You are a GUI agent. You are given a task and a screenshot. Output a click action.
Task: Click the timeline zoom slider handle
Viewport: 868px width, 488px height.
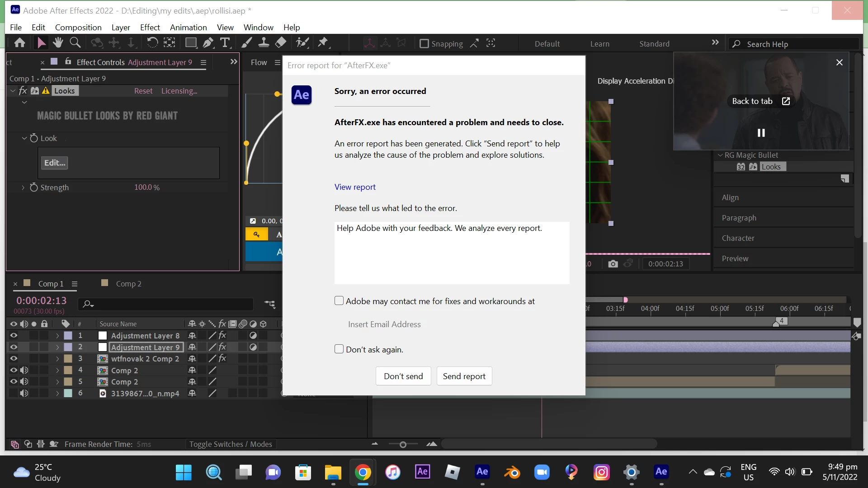pos(403,445)
